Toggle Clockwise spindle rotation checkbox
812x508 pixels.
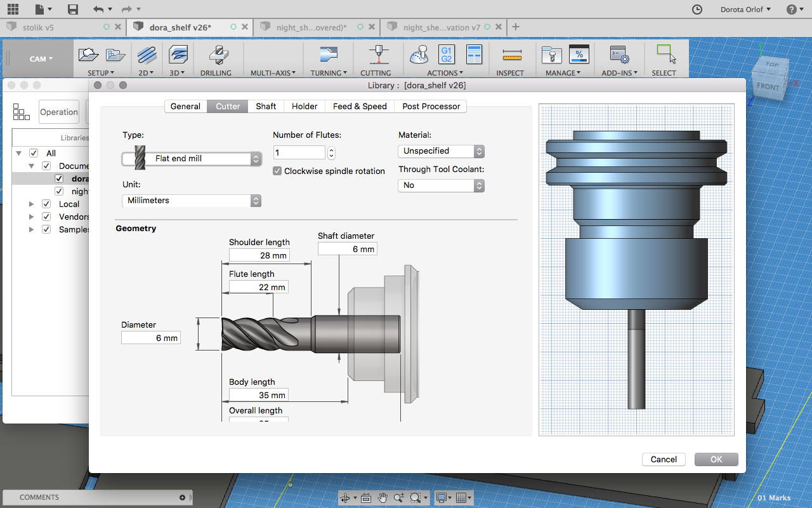(277, 171)
